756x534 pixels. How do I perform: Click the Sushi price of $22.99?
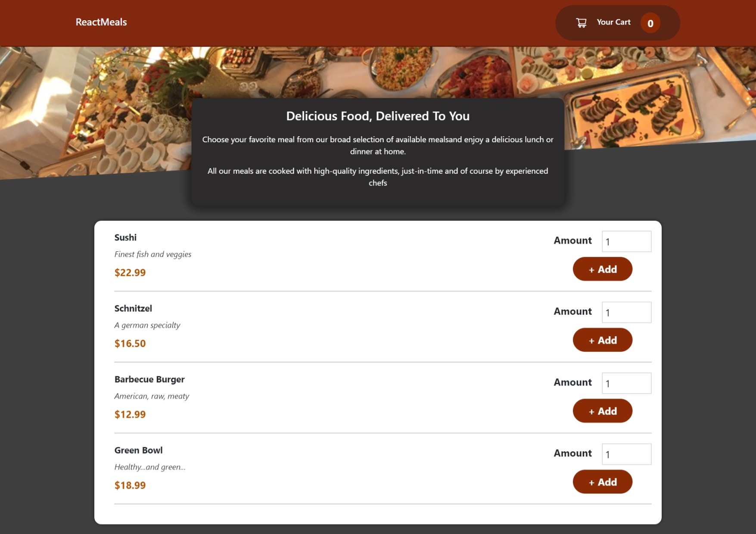click(130, 272)
